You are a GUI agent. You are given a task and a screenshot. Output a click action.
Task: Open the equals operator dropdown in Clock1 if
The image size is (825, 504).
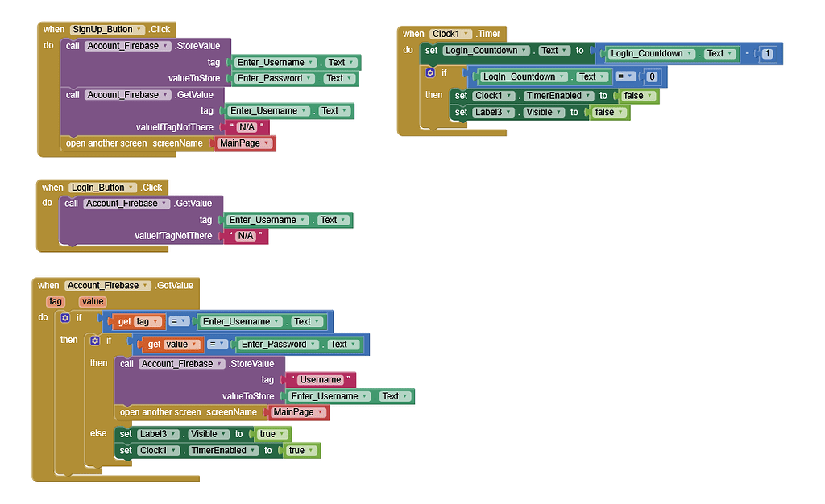pos(625,76)
